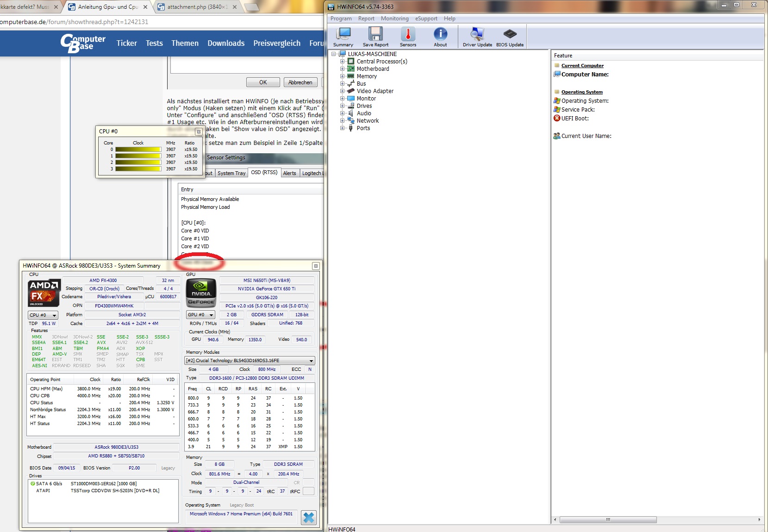Switch to the System Tray tab
The image size is (768, 532).
click(231, 173)
